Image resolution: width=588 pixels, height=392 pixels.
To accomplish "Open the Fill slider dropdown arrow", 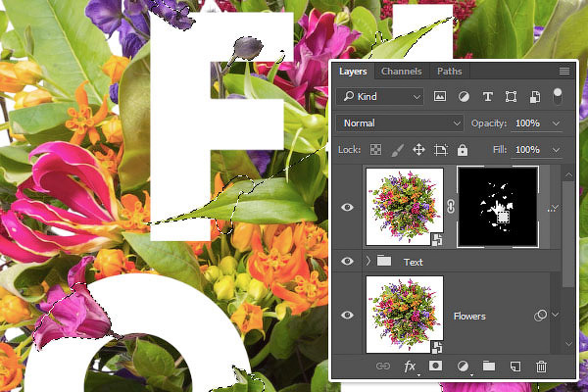I will [x=556, y=150].
